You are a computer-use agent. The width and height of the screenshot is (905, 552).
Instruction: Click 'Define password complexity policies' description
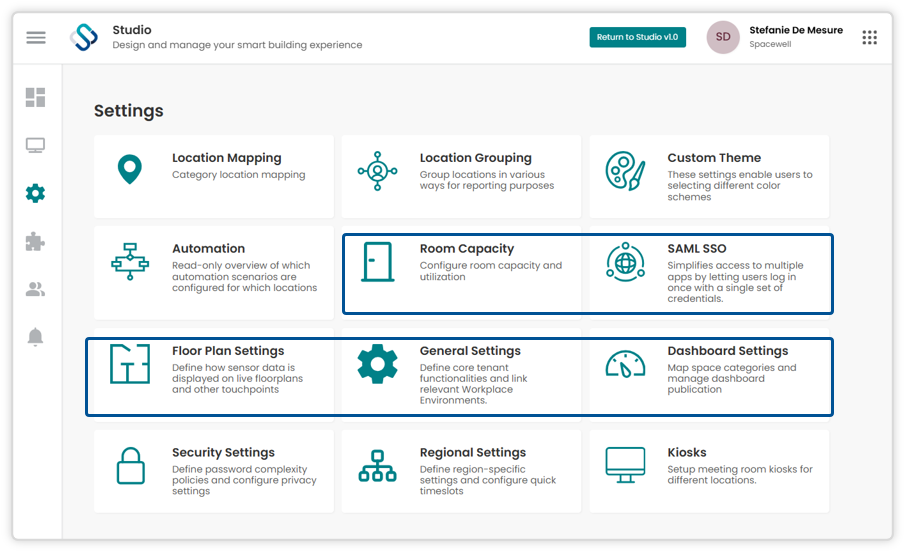(244, 480)
